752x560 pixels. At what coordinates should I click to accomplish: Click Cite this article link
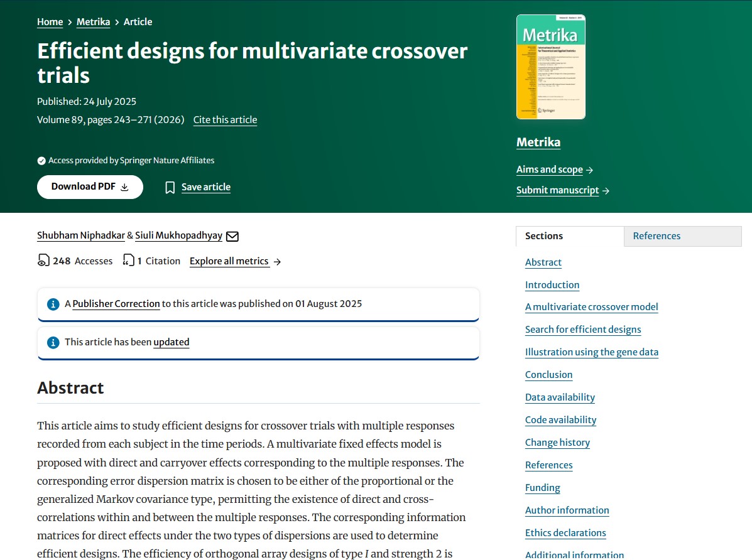[225, 120]
